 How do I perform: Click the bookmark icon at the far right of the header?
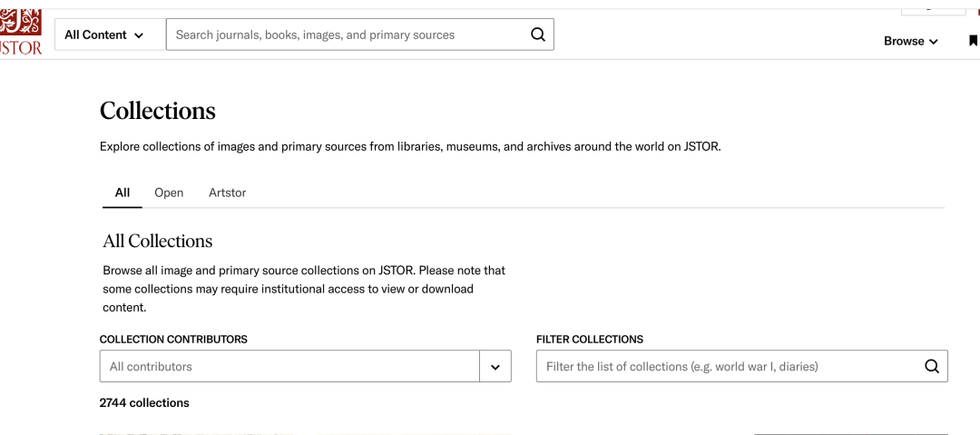[x=973, y=41]
